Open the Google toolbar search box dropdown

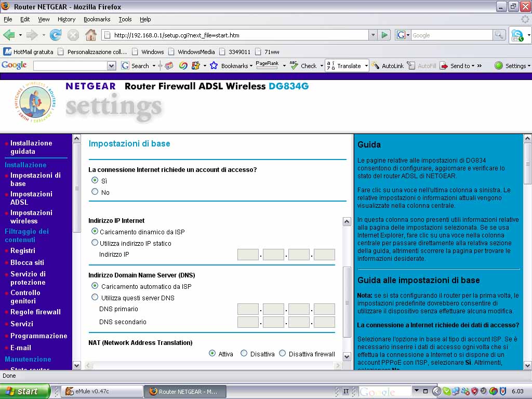point(111,66)
